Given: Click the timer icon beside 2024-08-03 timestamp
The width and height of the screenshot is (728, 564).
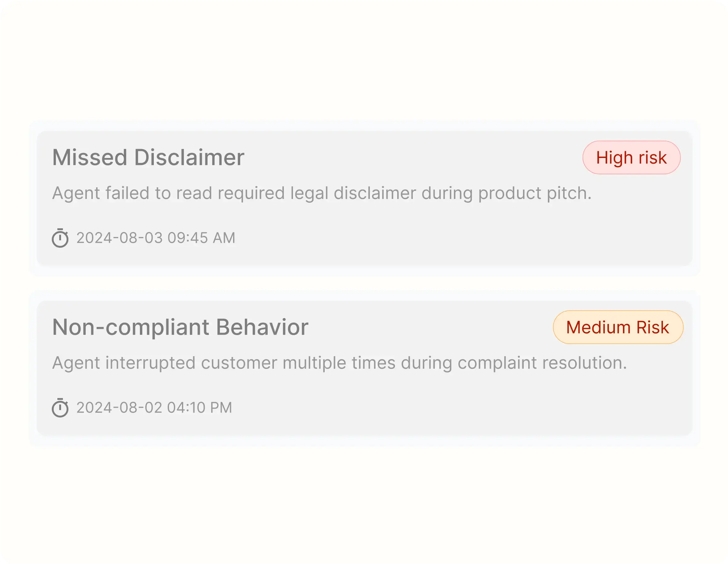Looking at the screenshot, I should [x=60, y=238].
